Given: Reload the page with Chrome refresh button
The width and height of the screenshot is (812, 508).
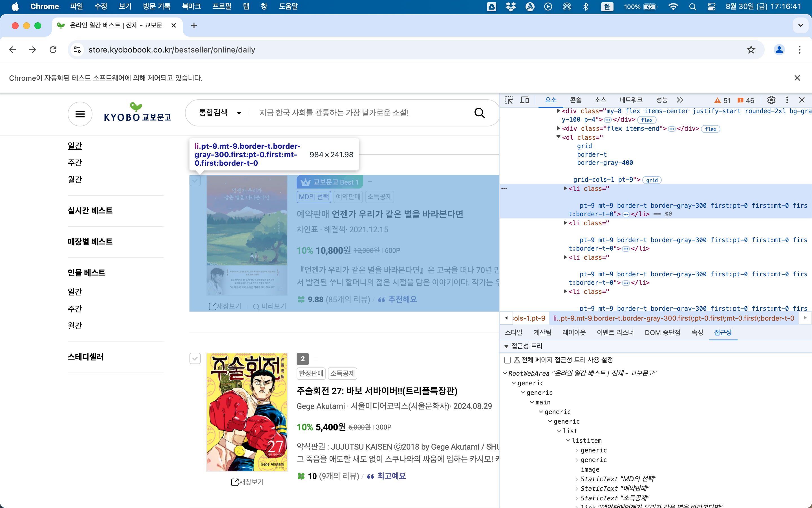Looking at the screenshot, I should click(x=53, y=50).
